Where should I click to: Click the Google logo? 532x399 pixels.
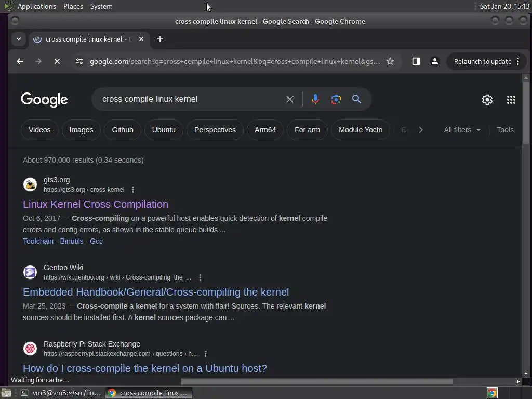coord(44,100)
